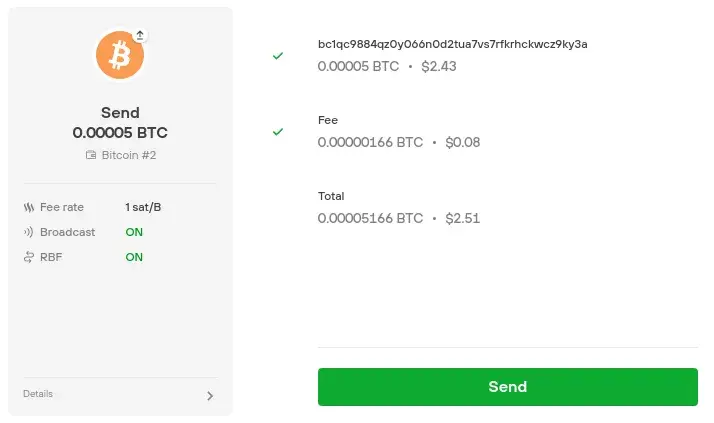Toggle the RBF ON setting
This screenshot has height=423, width=714.
click(x=134, y=257)
